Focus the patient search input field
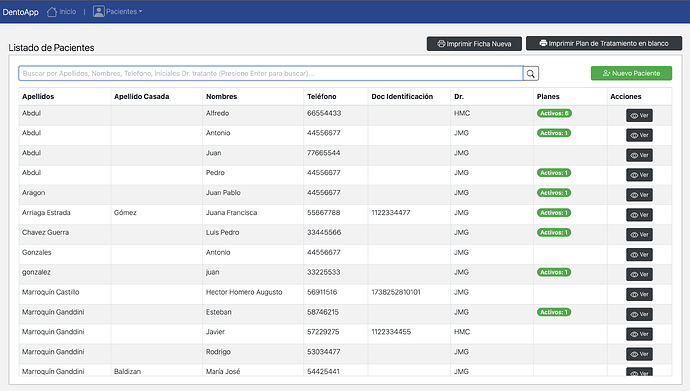 (271, 73)
